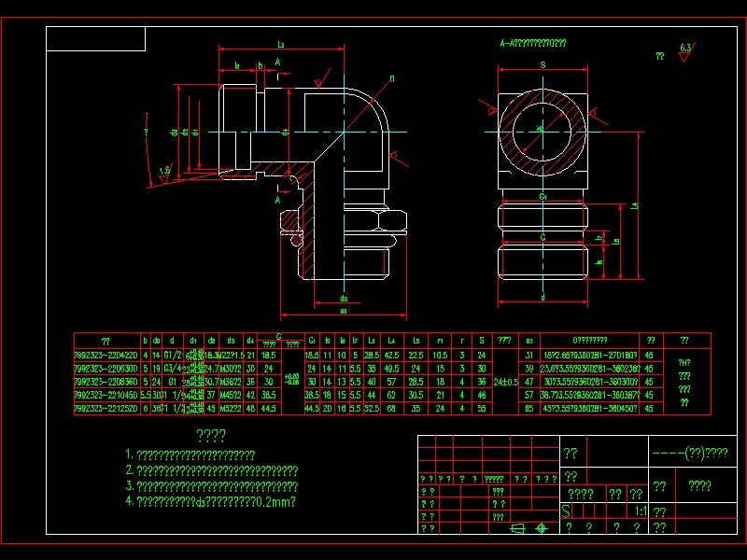Click the table cell reading 24±0.5

pos(505,382)
